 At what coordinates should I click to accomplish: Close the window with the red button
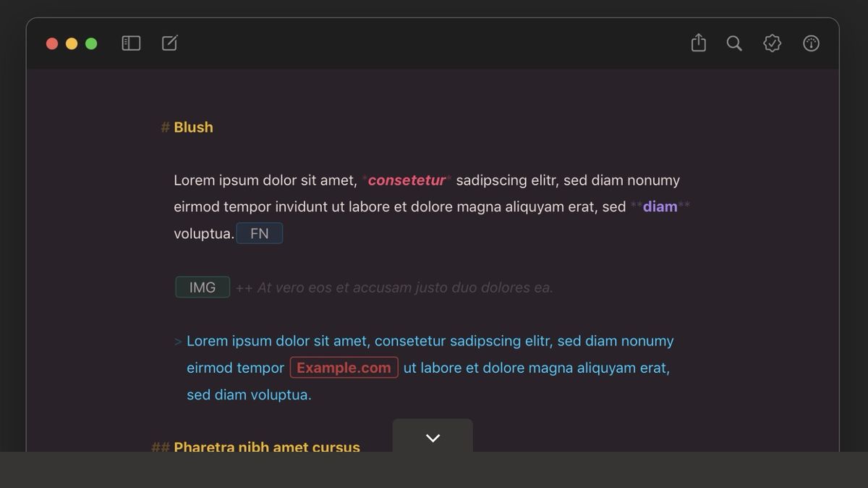(52, 43)
